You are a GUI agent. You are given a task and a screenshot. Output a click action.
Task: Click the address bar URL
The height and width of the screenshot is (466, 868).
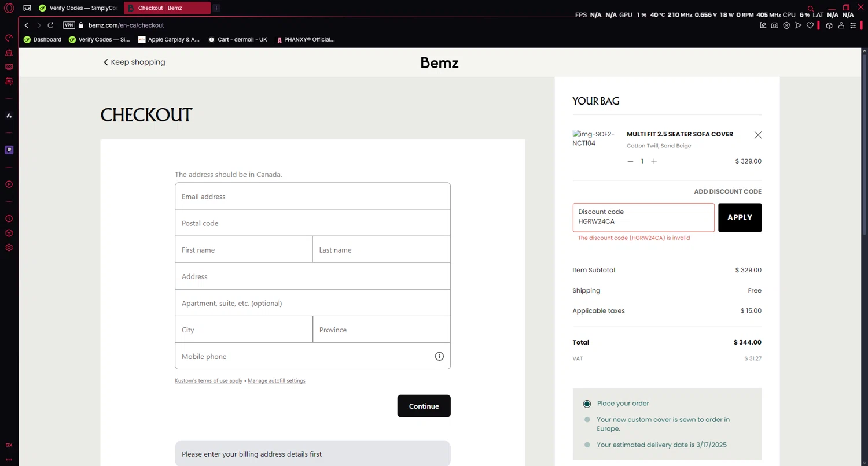coord(126,25)
